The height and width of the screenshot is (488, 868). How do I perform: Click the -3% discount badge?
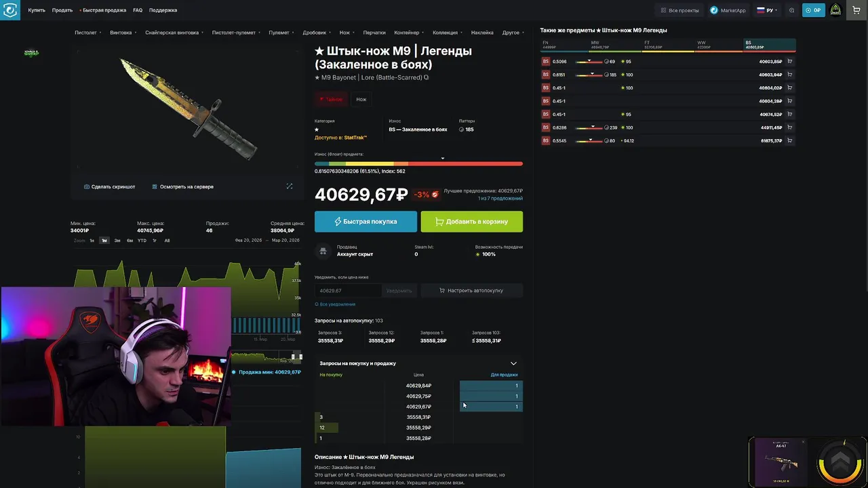coord(427,195)
